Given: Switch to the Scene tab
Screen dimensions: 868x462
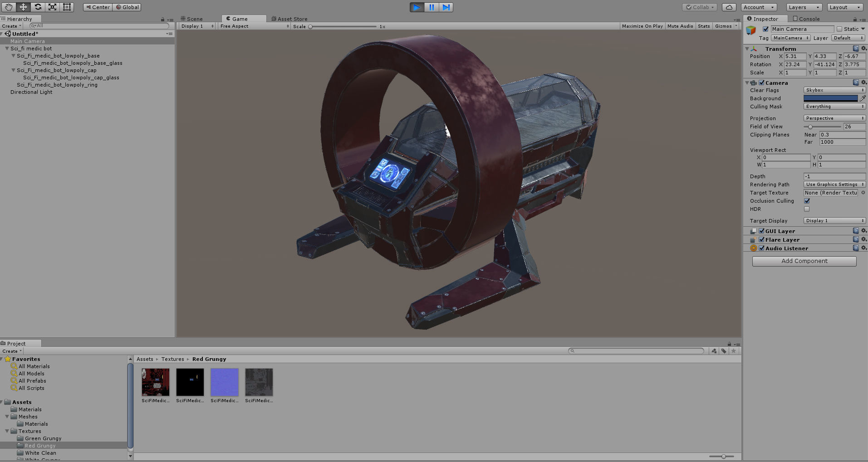Looking at the screenshot, I should [x=195, y=19].
